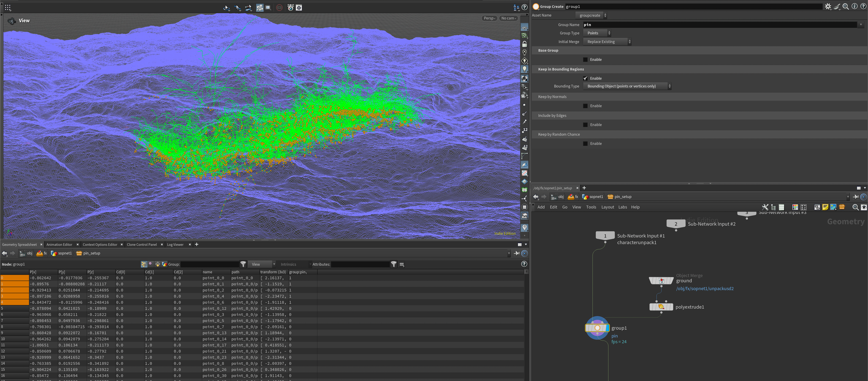The height and width of the screenshot is (381, 868).
Task: Click the wrench tool icon in network editor
Action: tap(765, 207)
